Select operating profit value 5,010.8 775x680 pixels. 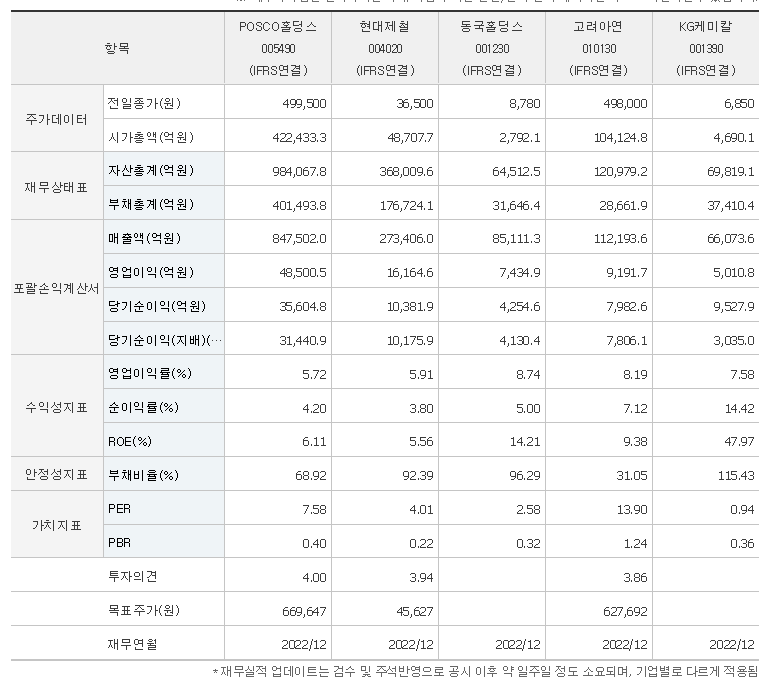pyautogui.click(x=733, y=273)
